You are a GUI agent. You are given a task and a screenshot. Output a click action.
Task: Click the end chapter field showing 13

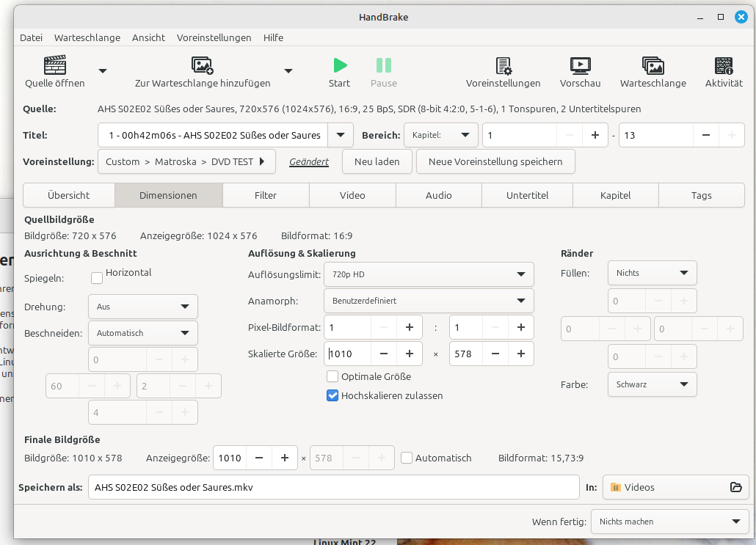click(x=656, y=135)
